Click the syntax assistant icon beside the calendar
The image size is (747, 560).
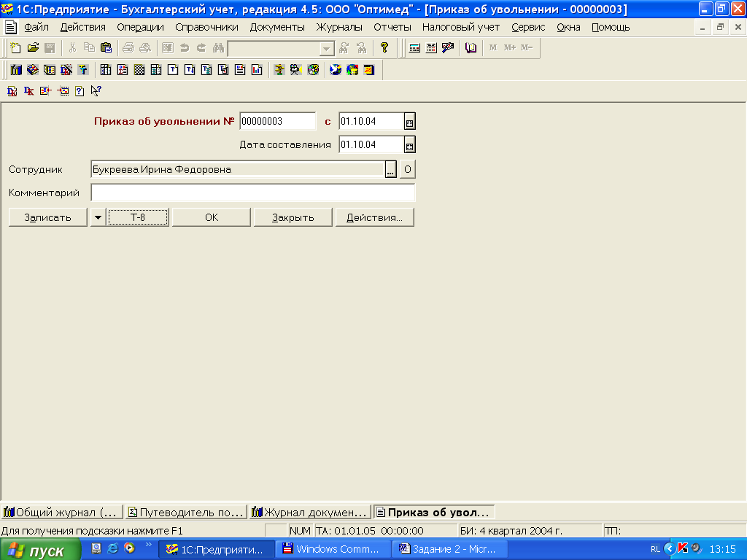(x=448, y=47)
